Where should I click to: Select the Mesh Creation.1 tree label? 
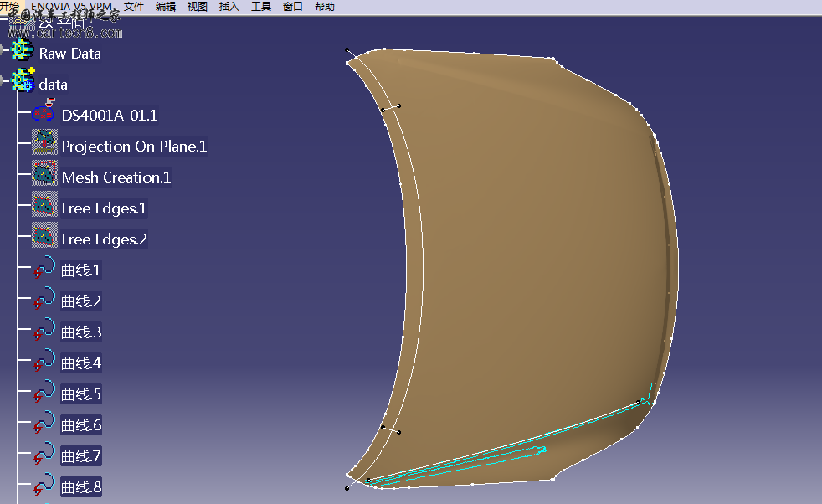pos(116,177)
